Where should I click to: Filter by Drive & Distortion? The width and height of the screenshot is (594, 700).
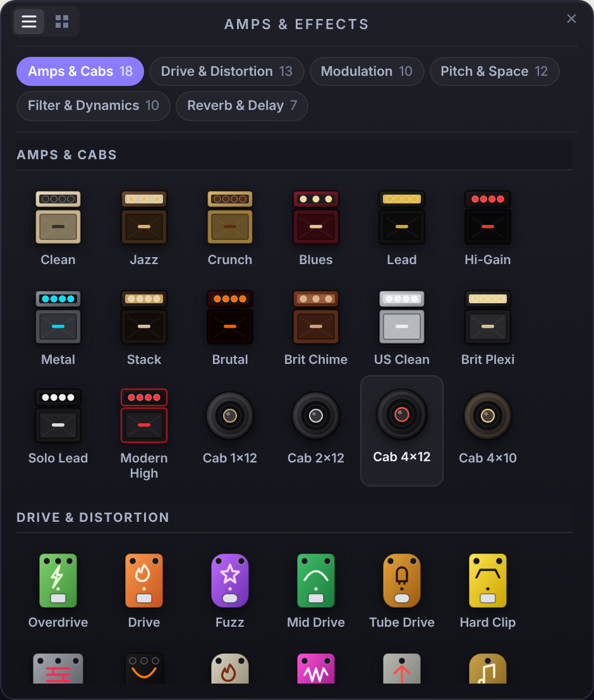pos(226,71)
